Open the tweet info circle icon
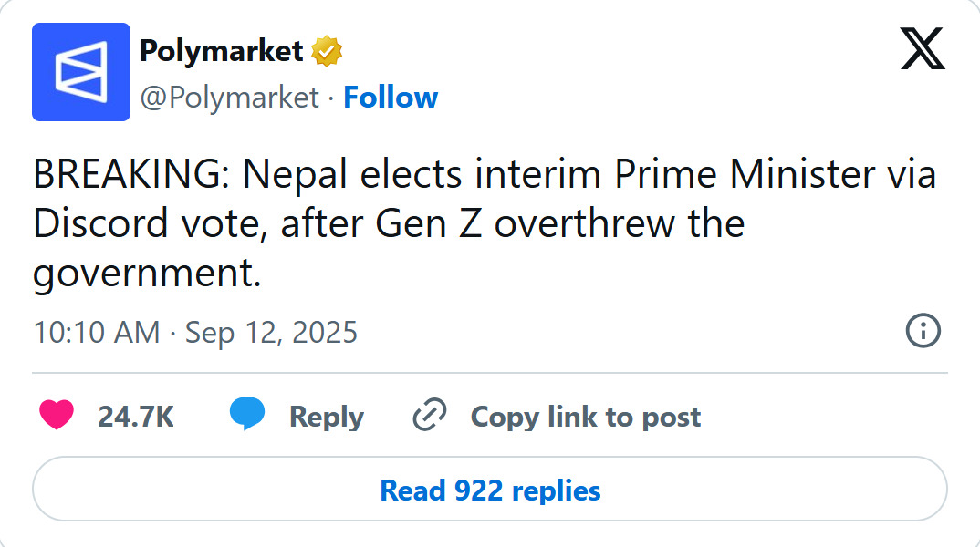Image resolution: width=980 pixels, height=547 pixels. pos(923,330)
